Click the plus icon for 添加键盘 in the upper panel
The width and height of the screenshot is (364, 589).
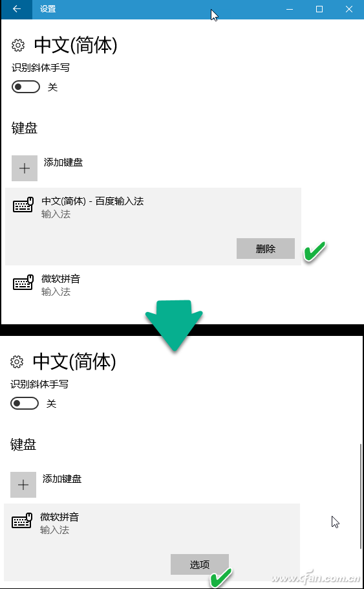coord(25,168)
